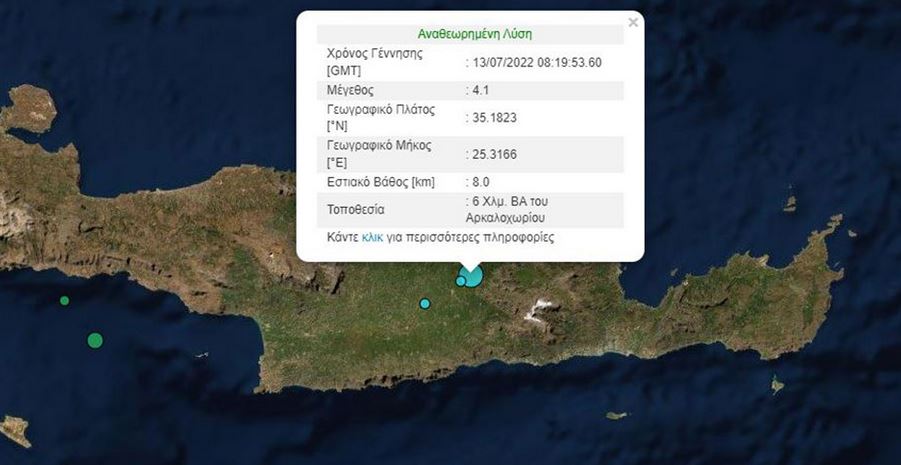
Task: Select the smaller green marker in the sea
Action: point(64,301)
